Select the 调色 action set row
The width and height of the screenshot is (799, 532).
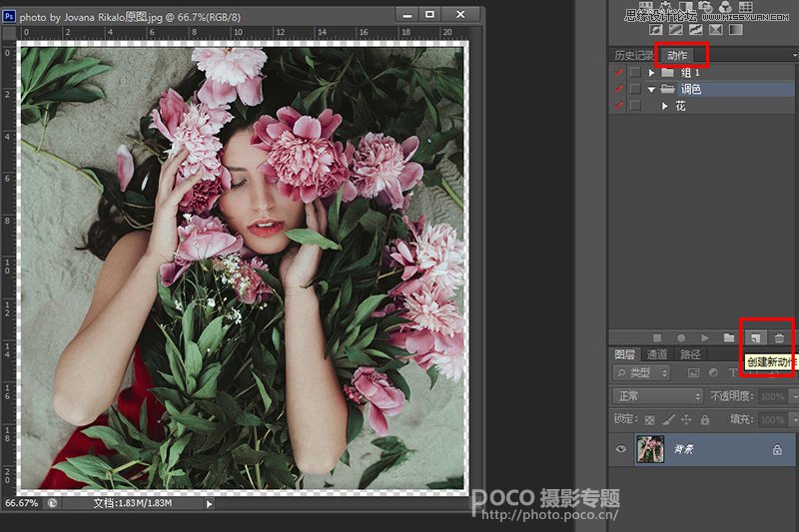pos(702,89)
